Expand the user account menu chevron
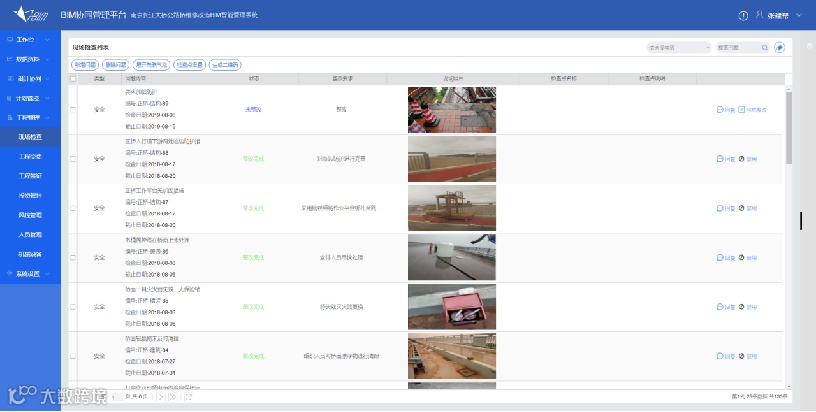This screenshot has width=816, height=412. pyautogui.click(x=799, y=15)
